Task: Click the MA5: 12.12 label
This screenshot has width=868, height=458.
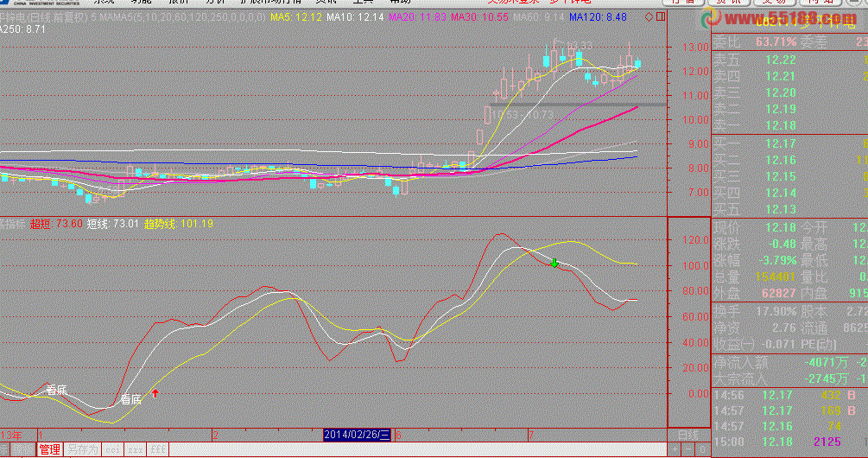Action: tap(296, 18)
